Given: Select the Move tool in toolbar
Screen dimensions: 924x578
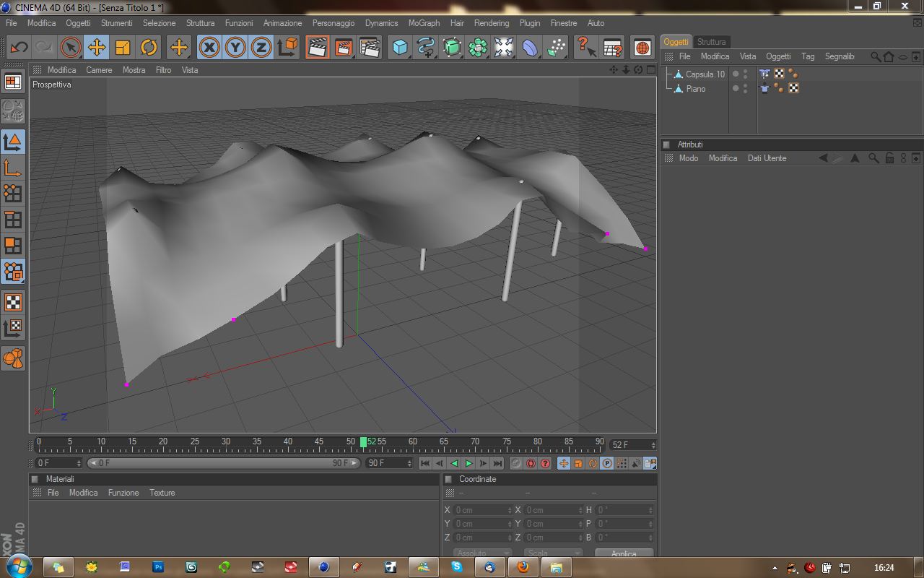Looking at the screenshot, I should (x=96, y=48).
